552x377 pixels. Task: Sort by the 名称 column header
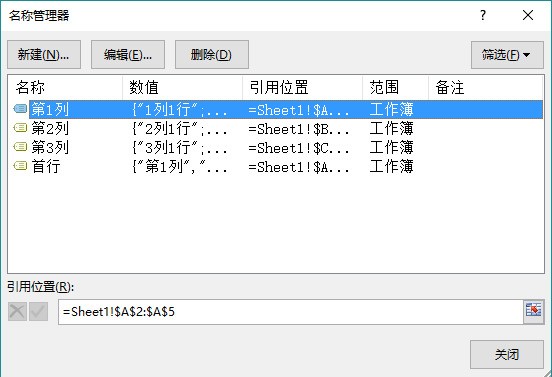pos(65,87)
